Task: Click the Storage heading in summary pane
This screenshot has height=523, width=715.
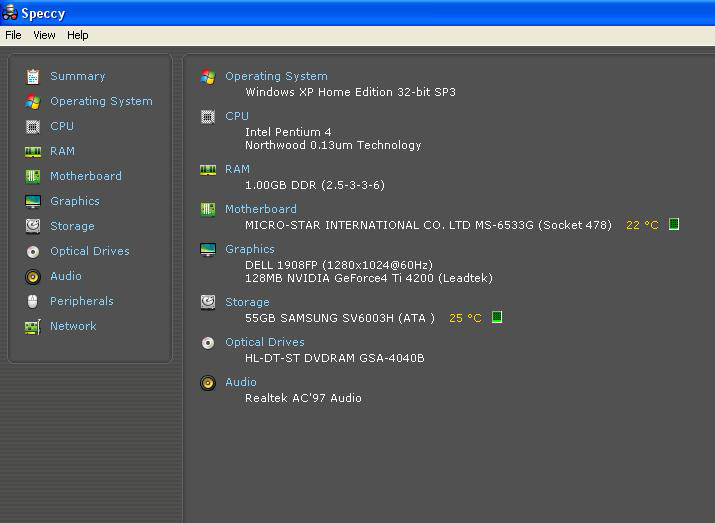Action: (247, 302)
